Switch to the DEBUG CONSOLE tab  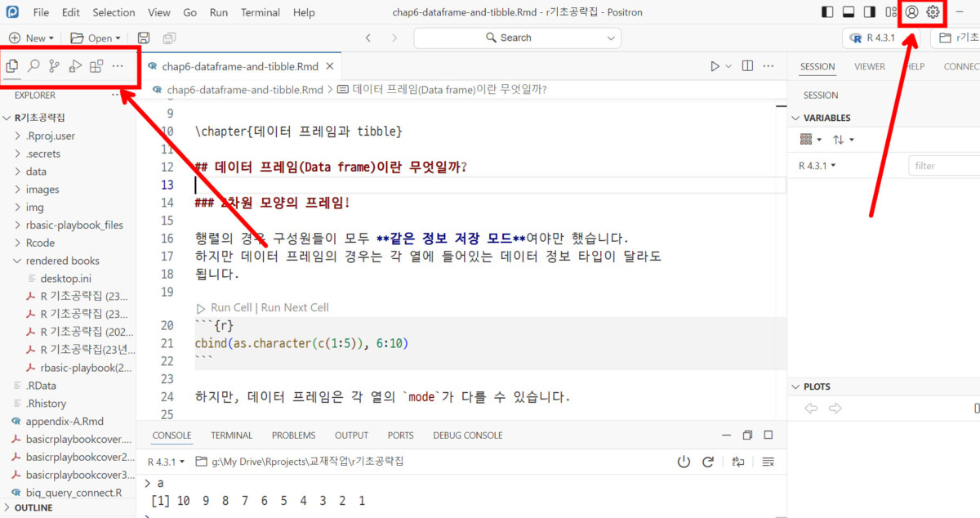(x=468, y=435)
